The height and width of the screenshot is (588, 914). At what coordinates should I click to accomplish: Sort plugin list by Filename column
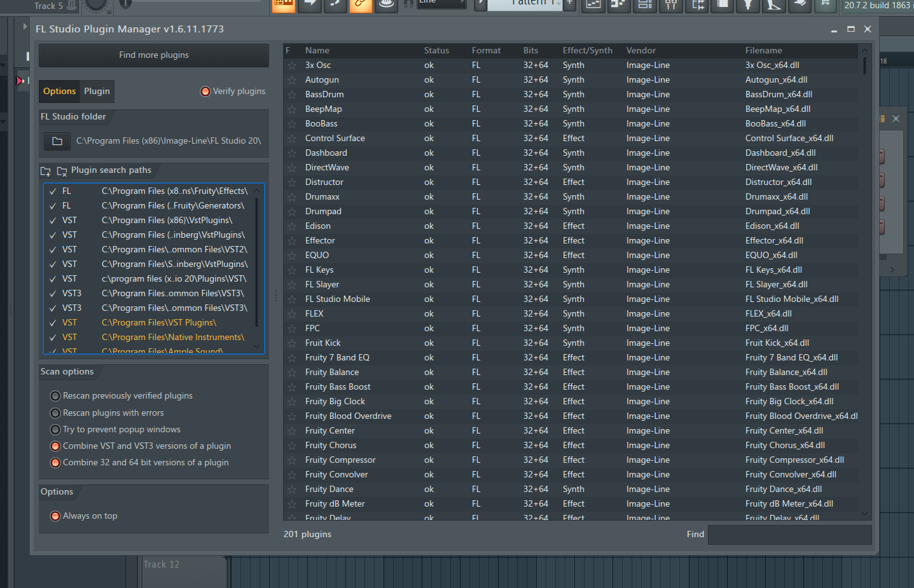[x=763, y=51]
